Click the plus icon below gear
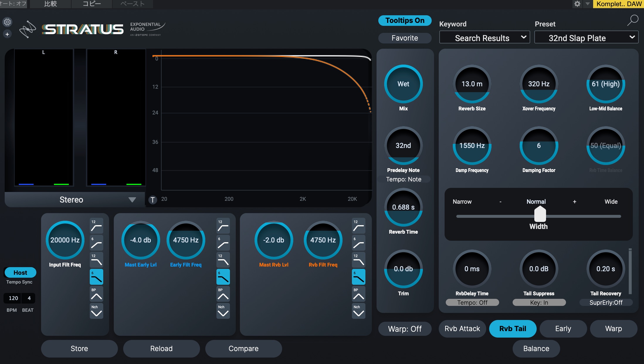The image size is (644, 364). [x=7, y=34]
